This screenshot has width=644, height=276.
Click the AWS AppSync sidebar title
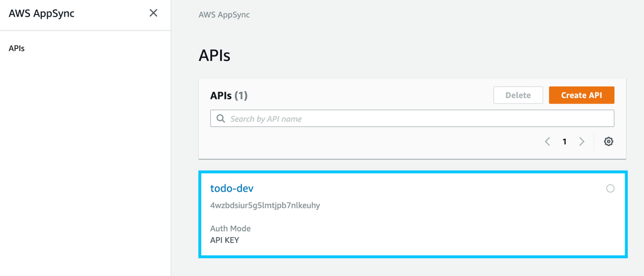tap(42, 13)
